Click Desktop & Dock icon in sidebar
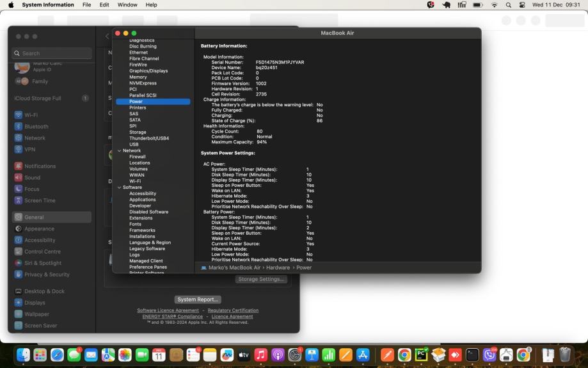The image size is (588, 368). point(19,291)
